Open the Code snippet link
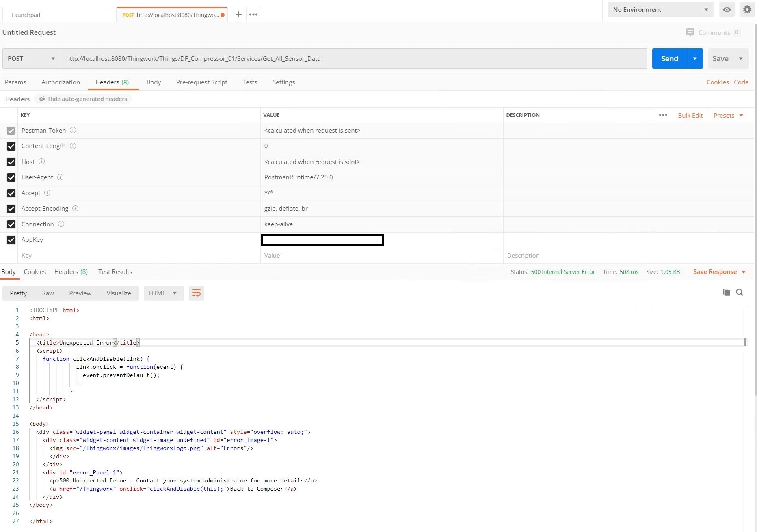This screenshot has height=532, width=757. click(741, 82)
